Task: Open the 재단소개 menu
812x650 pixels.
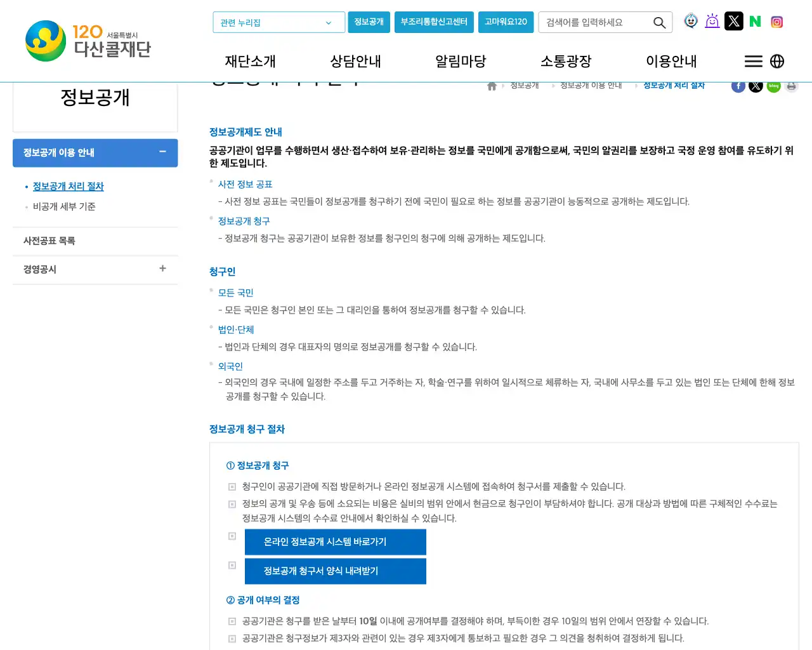Action: point(251,61)
